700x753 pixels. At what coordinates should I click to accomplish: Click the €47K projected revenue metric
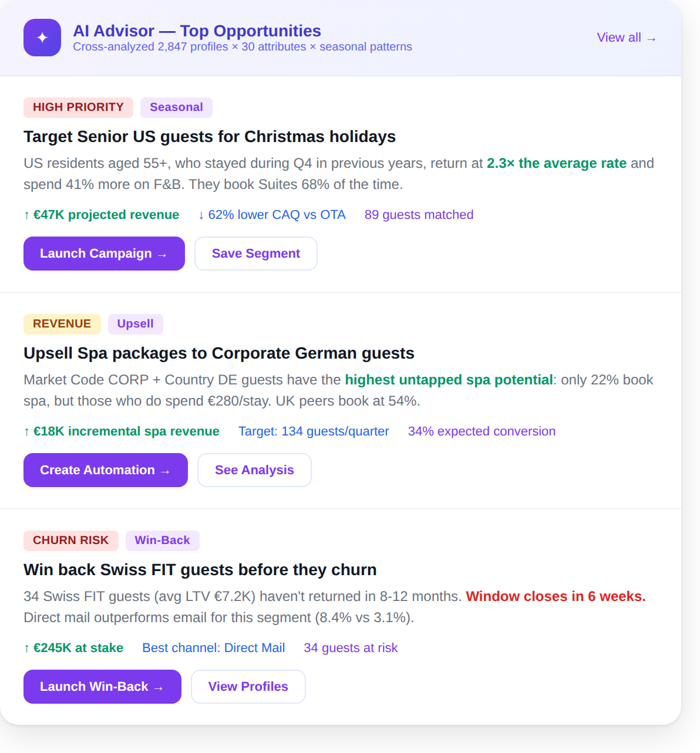(101, 215)
